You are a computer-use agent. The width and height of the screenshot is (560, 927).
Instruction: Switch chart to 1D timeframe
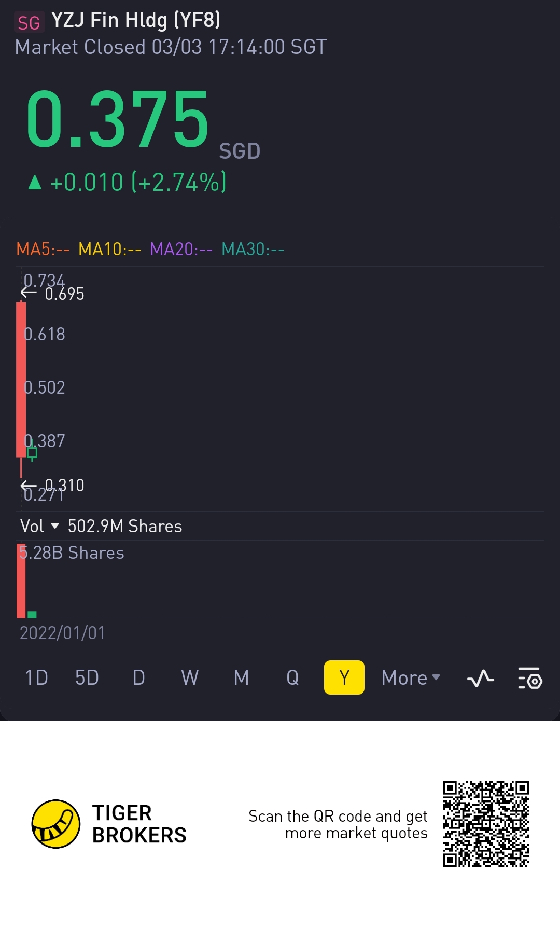(x=37, y=677)
